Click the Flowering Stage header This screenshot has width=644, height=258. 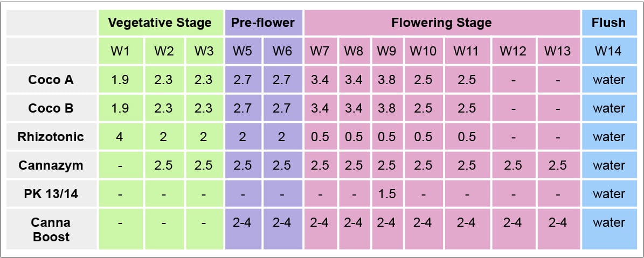[441, 23]
